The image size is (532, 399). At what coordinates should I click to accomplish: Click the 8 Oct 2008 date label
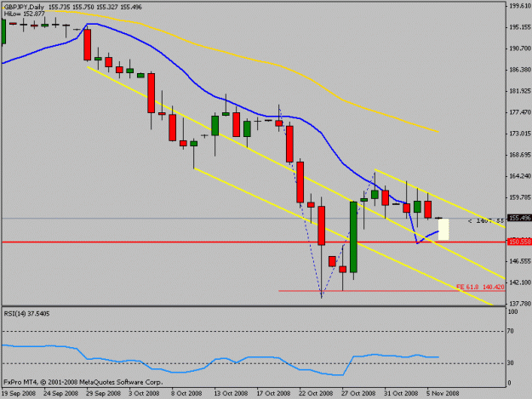(x=186, y=394)
